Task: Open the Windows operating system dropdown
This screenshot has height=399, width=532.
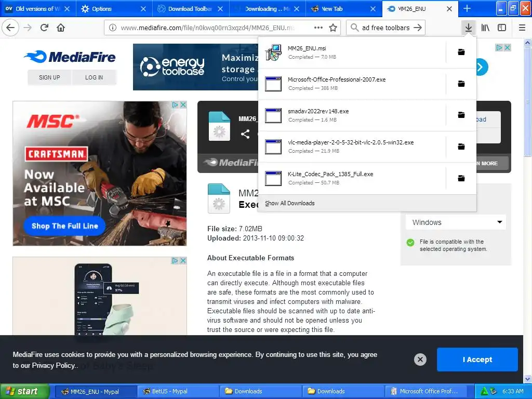Action: click(456, 222)
